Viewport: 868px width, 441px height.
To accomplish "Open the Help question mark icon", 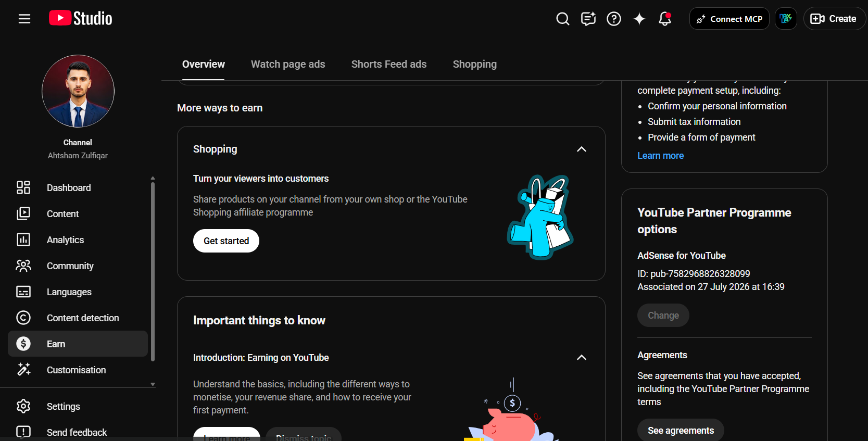I will 614,19.
